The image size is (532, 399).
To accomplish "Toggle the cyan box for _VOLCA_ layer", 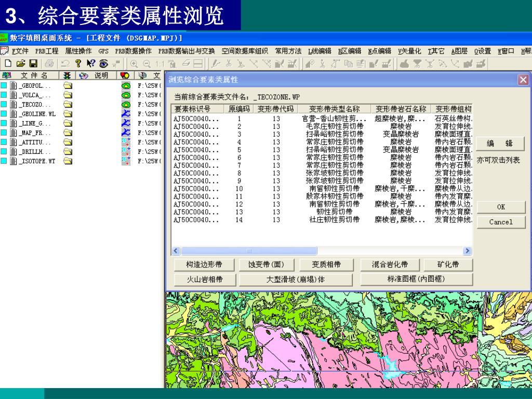I will (x=4, y=95).
